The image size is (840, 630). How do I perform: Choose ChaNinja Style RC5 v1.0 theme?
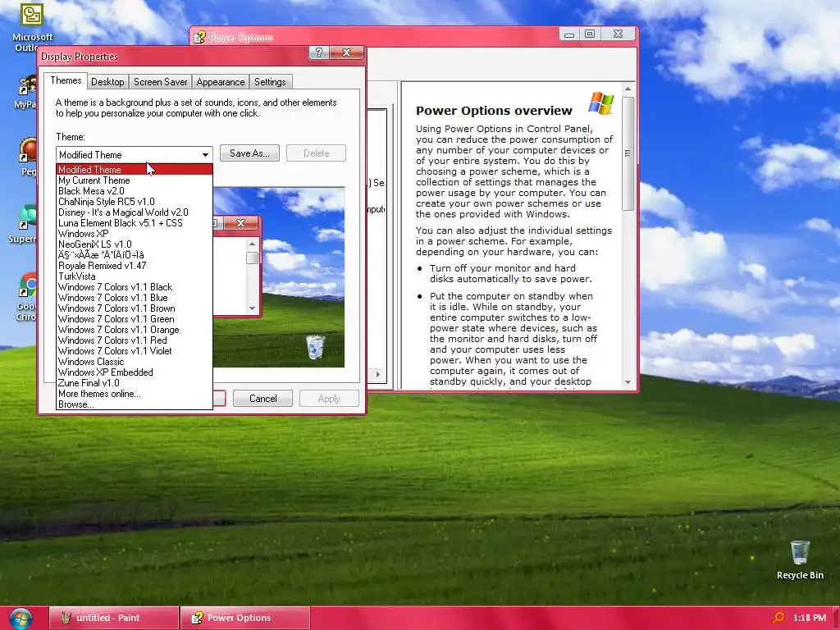[135, 202]
